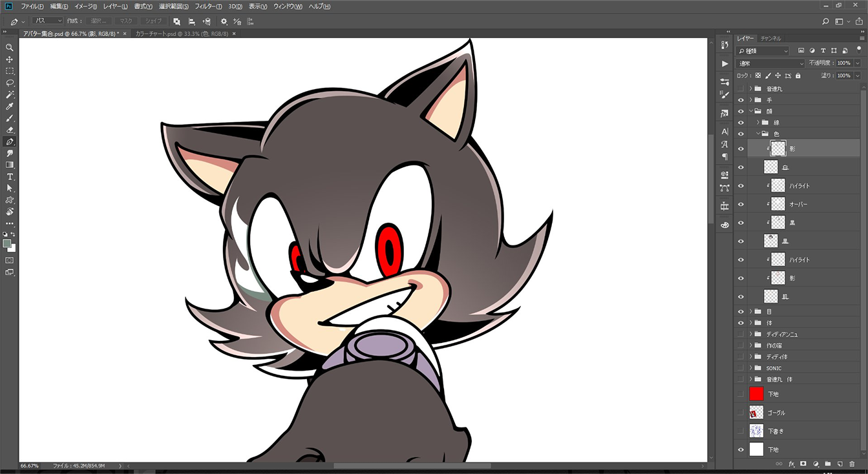Open the Character panel icon
This screenshot has height=474, width=868.
(725, 132)
